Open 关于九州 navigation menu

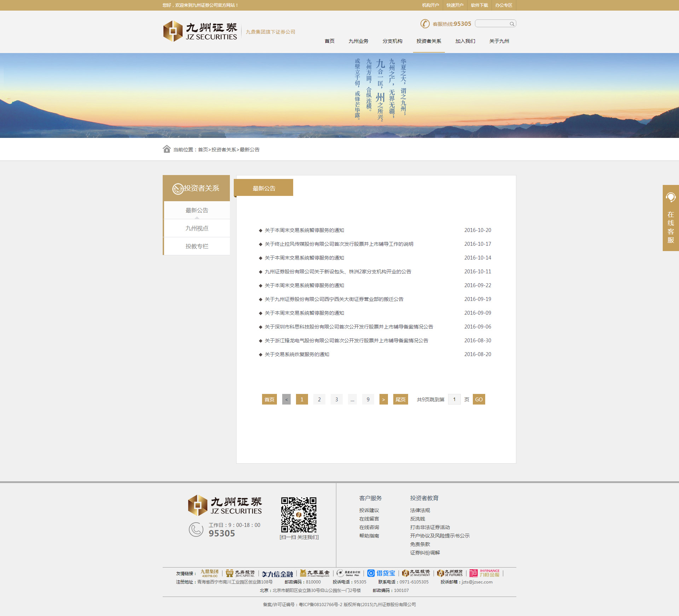click(x=499, y=41)
